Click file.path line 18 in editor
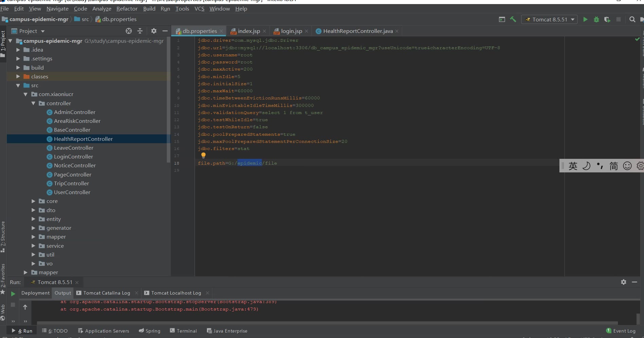This screenshot has width=644, height=338. coord(237,163)
